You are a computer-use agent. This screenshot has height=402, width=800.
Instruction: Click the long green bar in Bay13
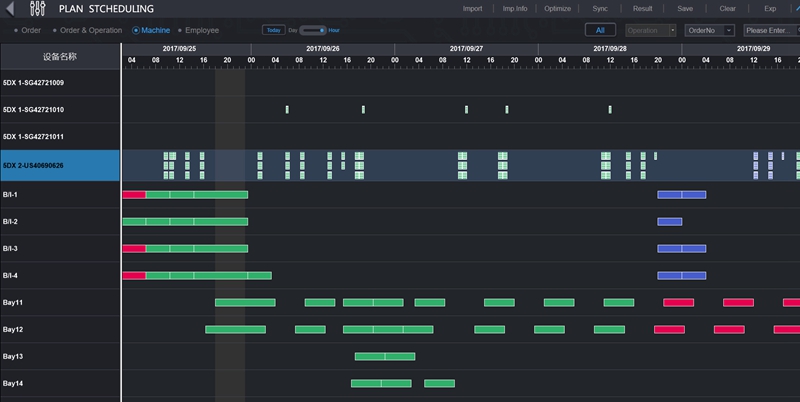(385, 357)
